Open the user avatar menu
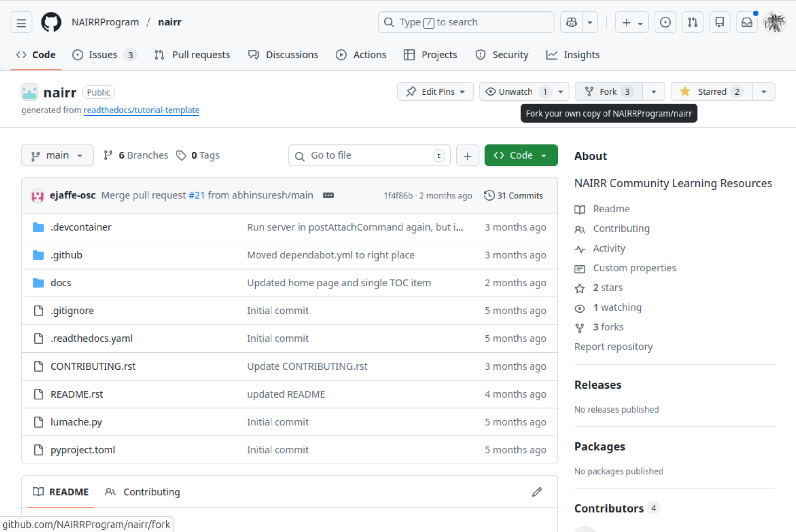 [775, 22]
